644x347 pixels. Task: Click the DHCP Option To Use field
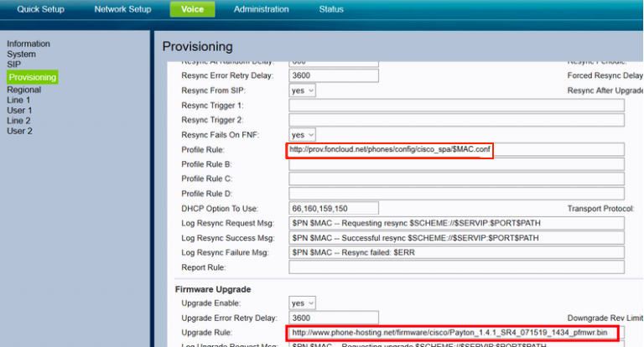[x=334, y=208]
